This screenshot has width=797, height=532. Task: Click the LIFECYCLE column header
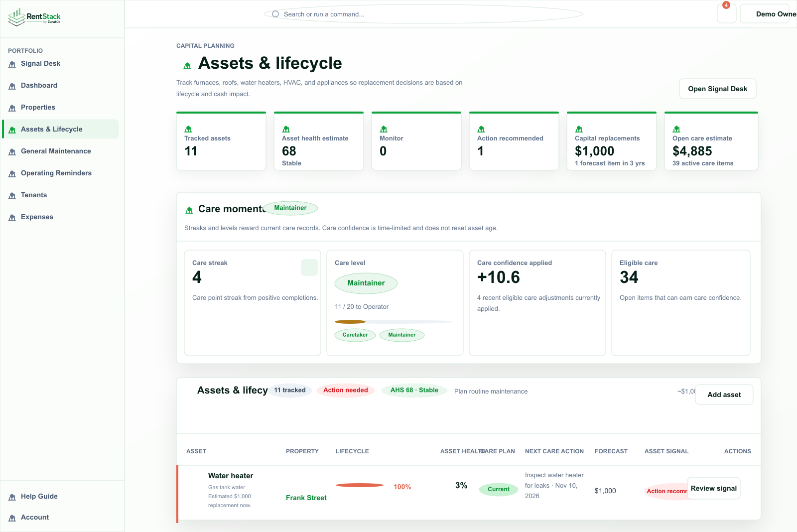coord(352,451)
